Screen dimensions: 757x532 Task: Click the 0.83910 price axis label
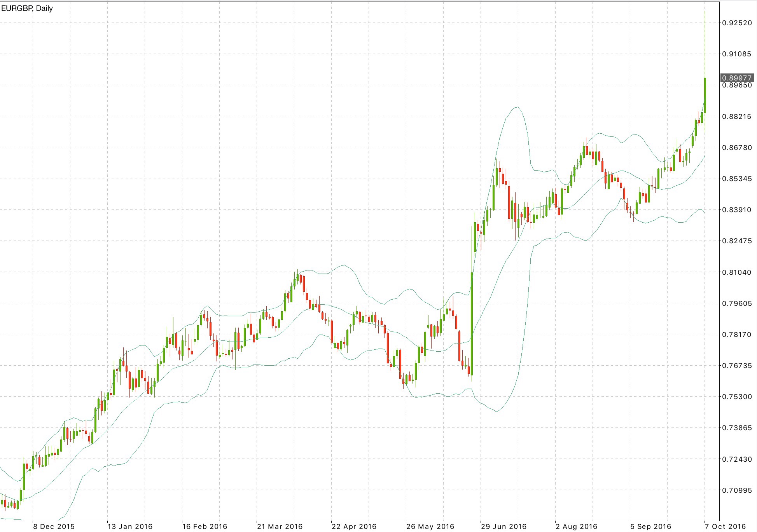pyautogui.click(x=737, y=210)
